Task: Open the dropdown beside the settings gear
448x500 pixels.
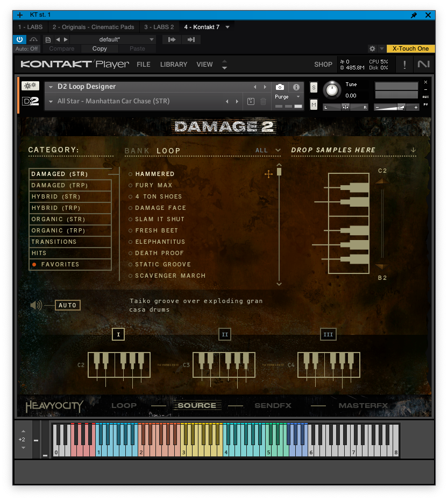Action: [x=381, y=48]
